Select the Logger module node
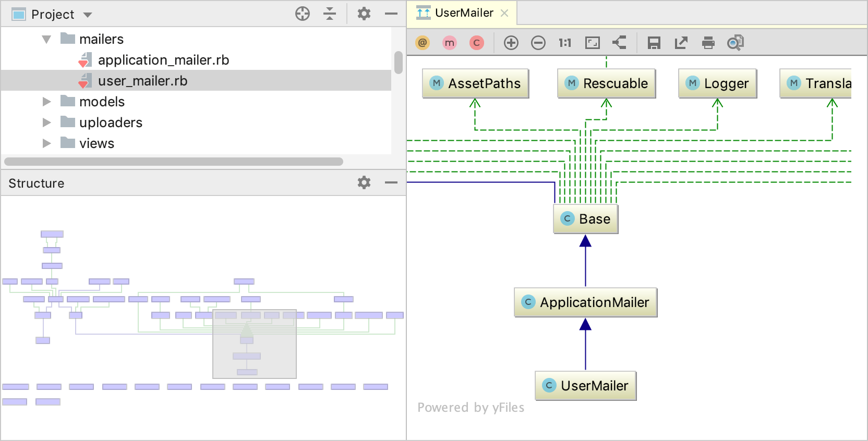Viewport: 868px width, 441px height. point(718,83)
